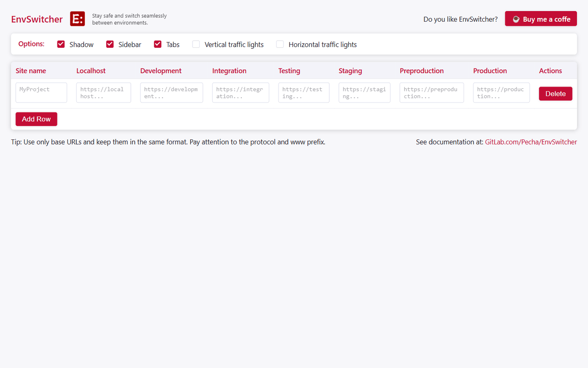Click the EnvSwitcher red E logo icon

(x=78, y=19)
